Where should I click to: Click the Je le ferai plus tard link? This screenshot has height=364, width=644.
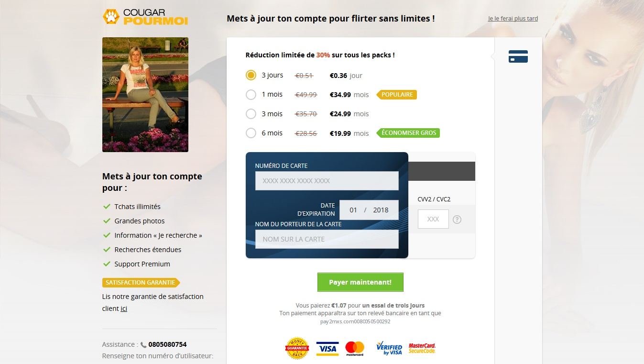point(513,19)
